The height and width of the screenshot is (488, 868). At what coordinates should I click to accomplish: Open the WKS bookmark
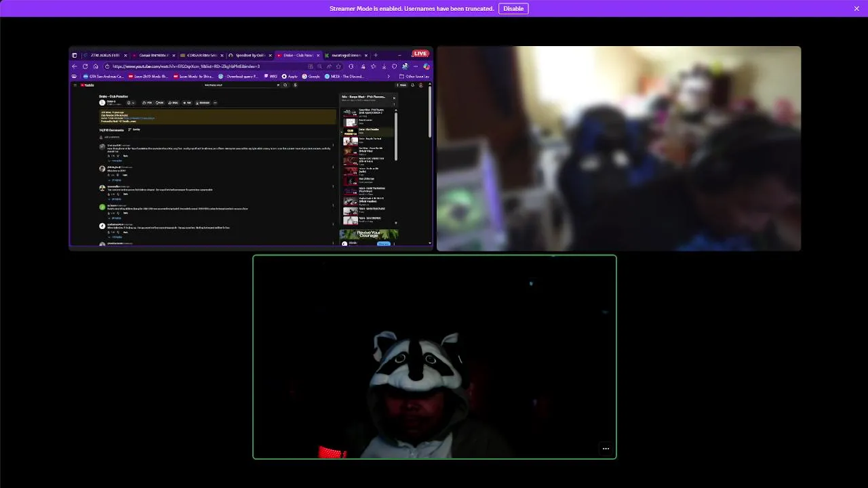coord(271,76)
